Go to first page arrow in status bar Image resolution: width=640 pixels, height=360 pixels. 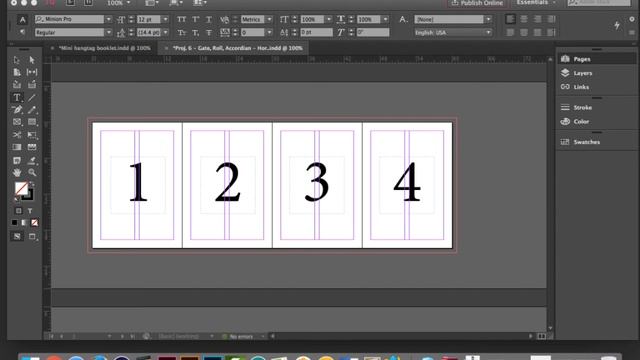[x=51, y=336]
